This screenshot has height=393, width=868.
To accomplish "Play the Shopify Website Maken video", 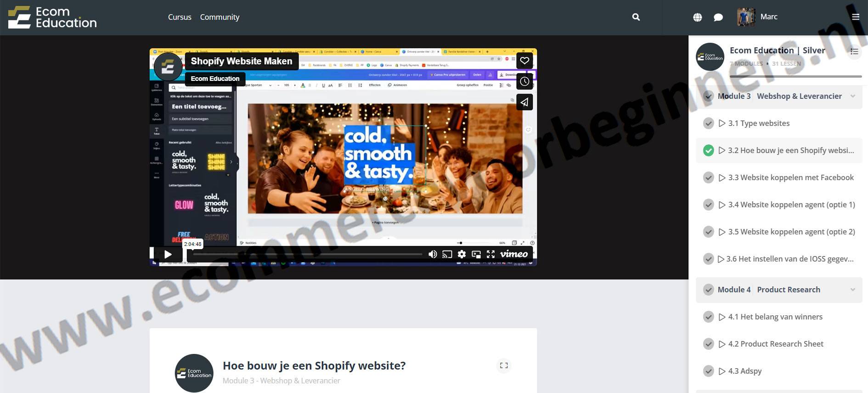I will coord(168,254).
